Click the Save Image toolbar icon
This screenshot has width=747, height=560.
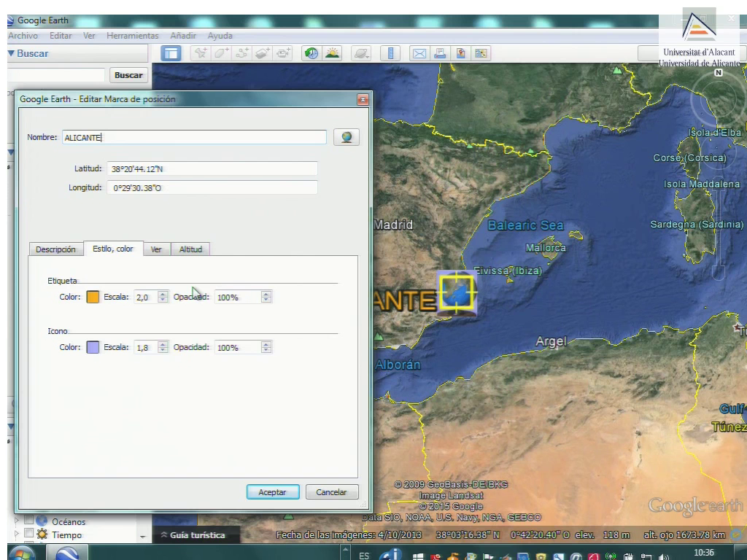point(460,53)
